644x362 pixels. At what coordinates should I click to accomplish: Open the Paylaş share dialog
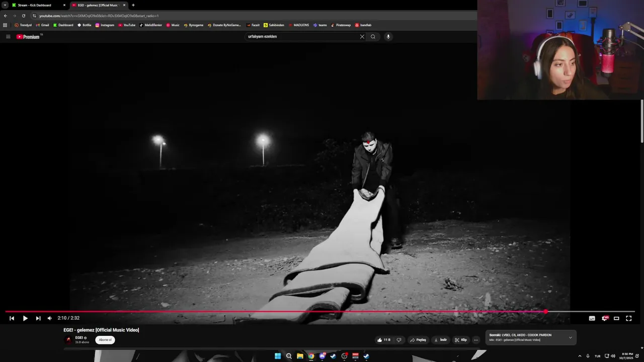tap(418, 340)
